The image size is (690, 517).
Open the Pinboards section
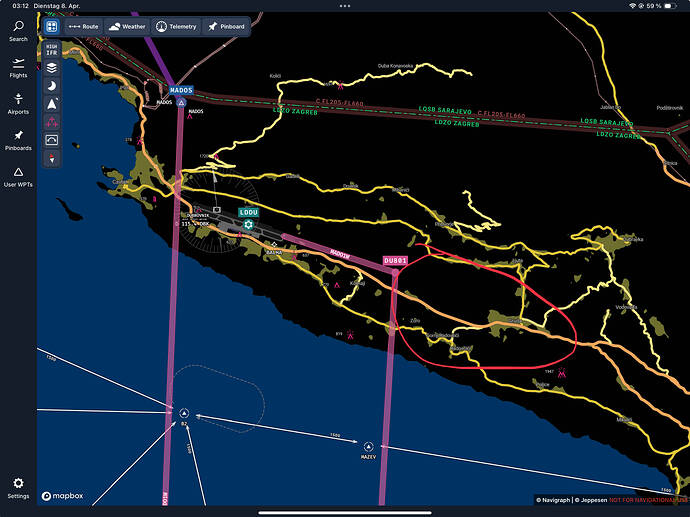(x=18, y=140)
